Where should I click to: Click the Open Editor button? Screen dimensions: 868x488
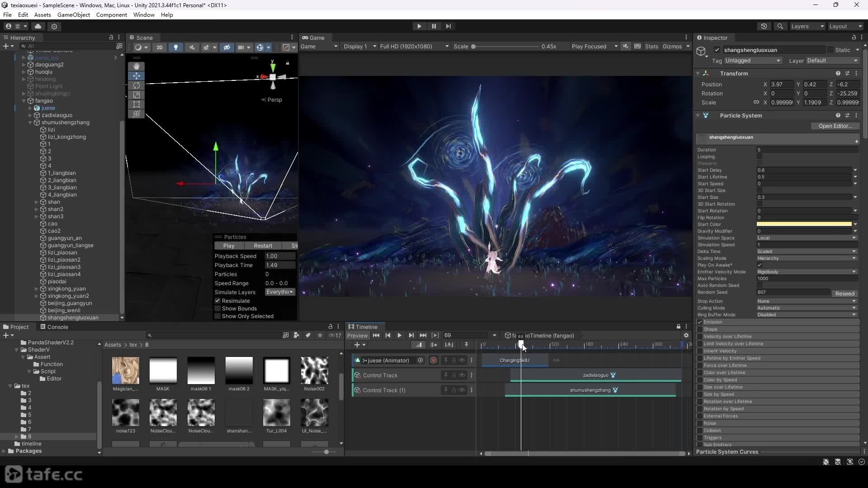(835, 126)
